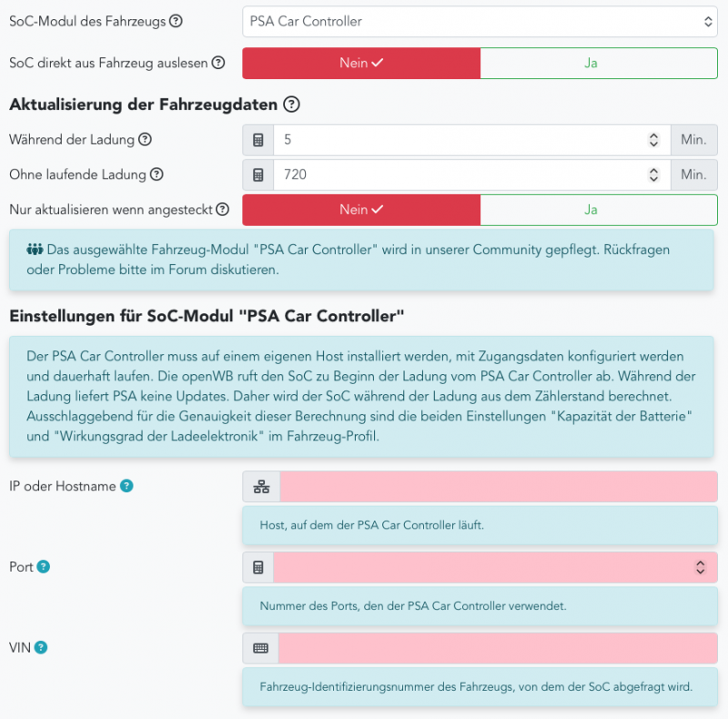The width and height of the screenshot is (728, 719).
Task: Open the SoC-Modul PSA Car Controller dropdown
Action: tap(480, 21)
